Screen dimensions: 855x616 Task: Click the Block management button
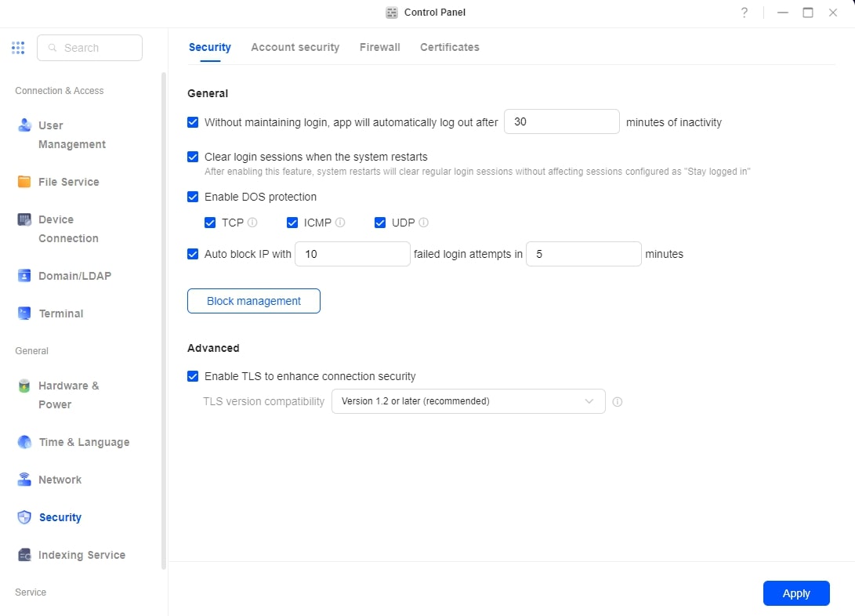coord(253,301)
